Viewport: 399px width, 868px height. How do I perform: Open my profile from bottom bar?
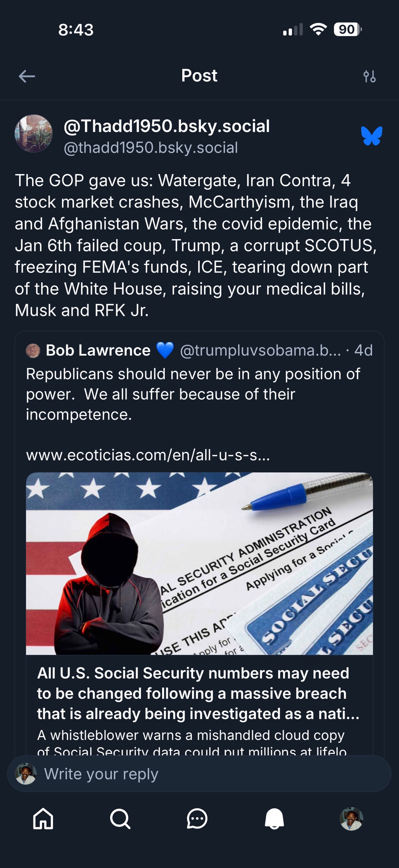coord(351,819)
